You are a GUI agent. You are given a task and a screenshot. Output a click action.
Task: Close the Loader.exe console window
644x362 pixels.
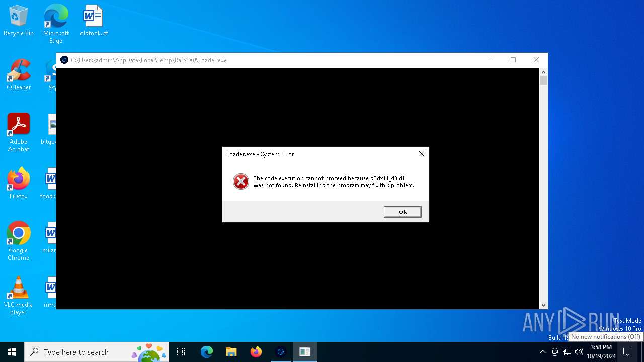[536, 60]
